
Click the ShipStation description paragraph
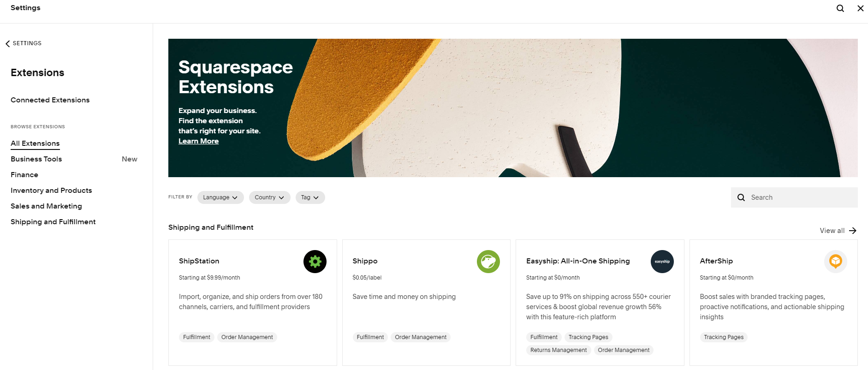[251, 302]
